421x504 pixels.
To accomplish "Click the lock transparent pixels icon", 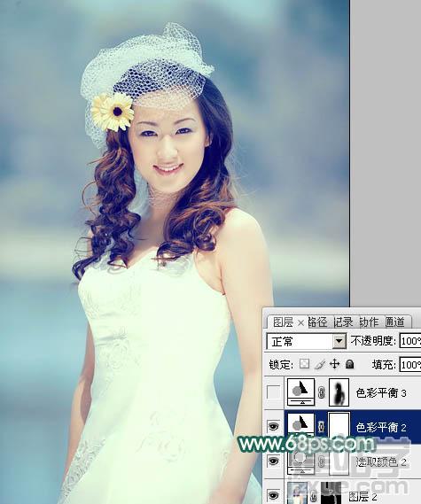I will tap(304, 364).
